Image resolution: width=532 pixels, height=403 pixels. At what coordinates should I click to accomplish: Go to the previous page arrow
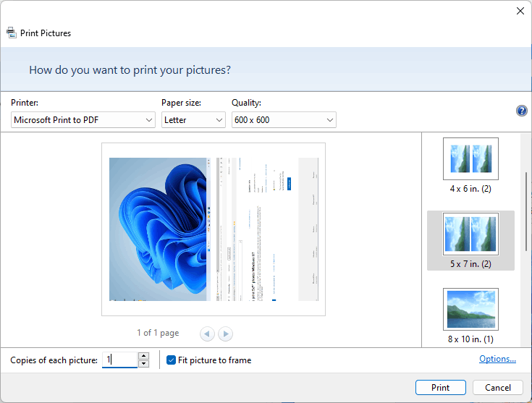pyautogui.click(x=207, y=334)
